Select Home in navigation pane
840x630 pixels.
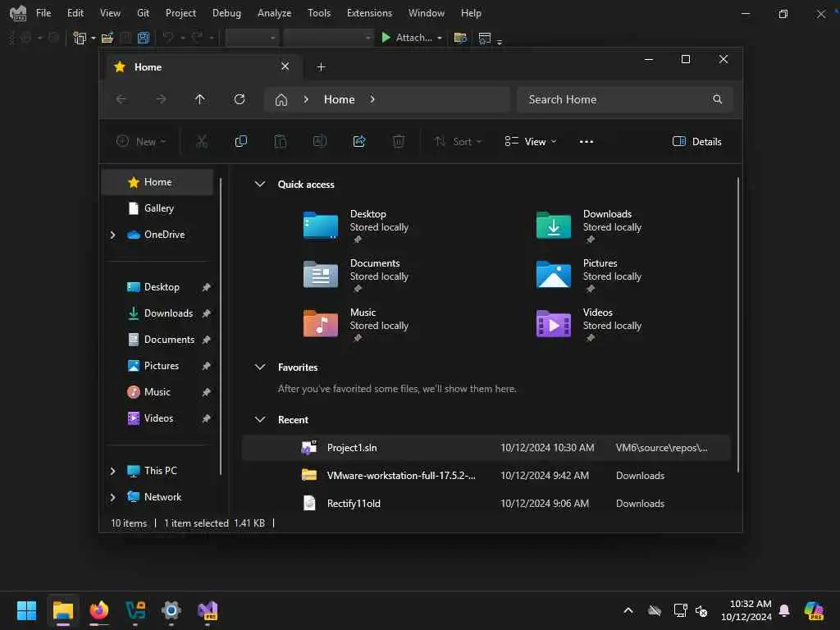click(158, 182)
